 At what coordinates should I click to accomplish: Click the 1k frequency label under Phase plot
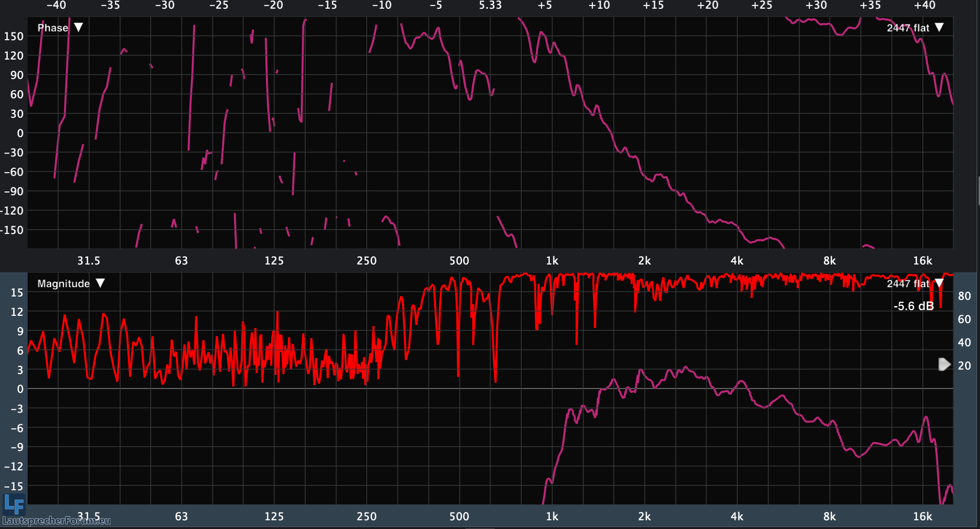(552, 261)
